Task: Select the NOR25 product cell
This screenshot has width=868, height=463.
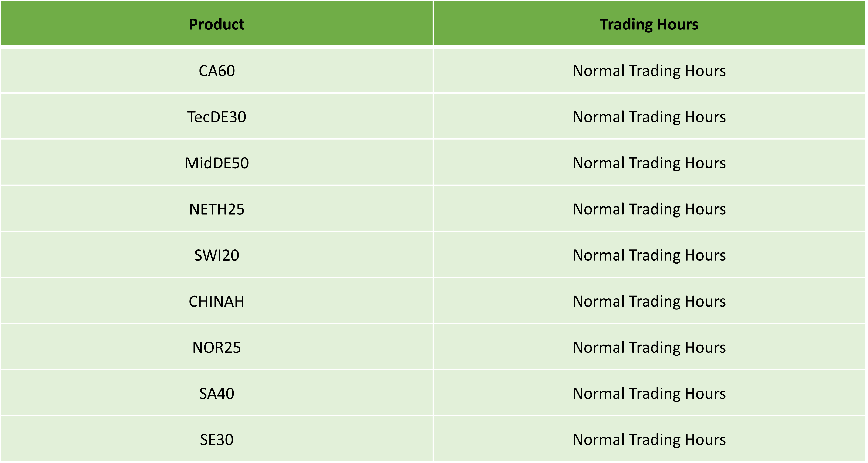Action: point(217,347)
